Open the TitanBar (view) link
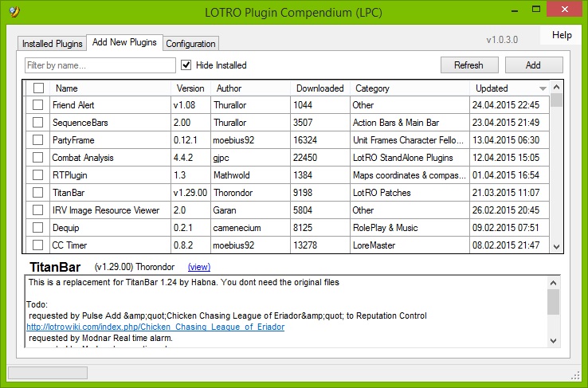 tap(198, 267)
